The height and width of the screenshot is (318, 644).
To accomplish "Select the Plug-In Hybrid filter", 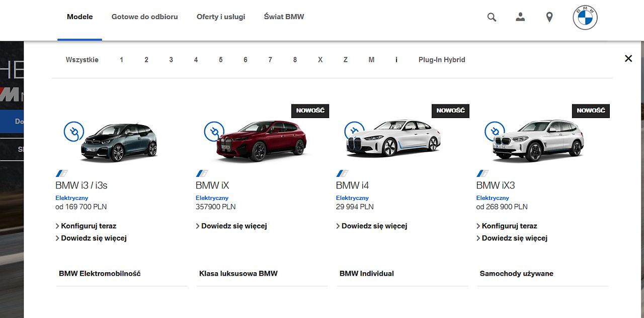I will coord(442,60).
